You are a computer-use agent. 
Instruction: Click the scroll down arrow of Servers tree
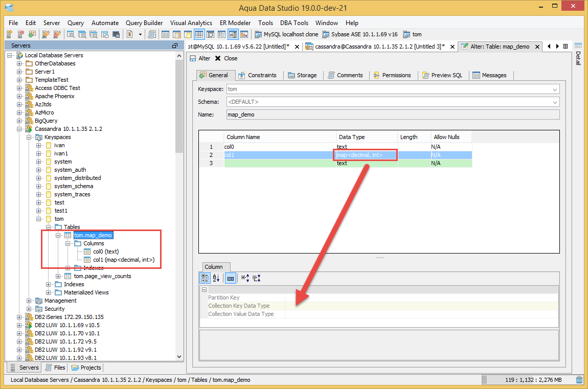(179, 357)
